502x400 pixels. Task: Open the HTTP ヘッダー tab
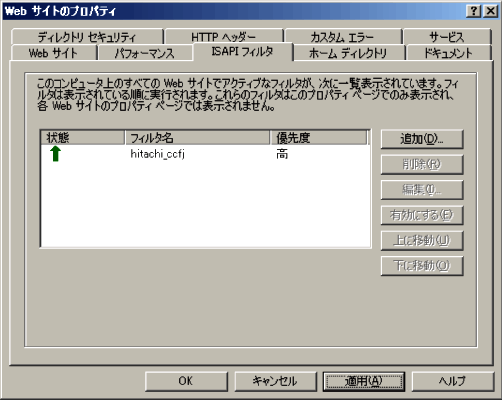point(224,37)
